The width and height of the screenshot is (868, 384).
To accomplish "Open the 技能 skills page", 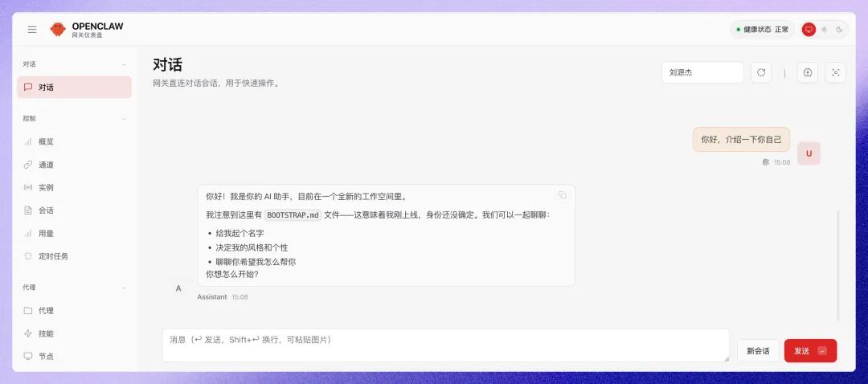I will tap(74, 333).
